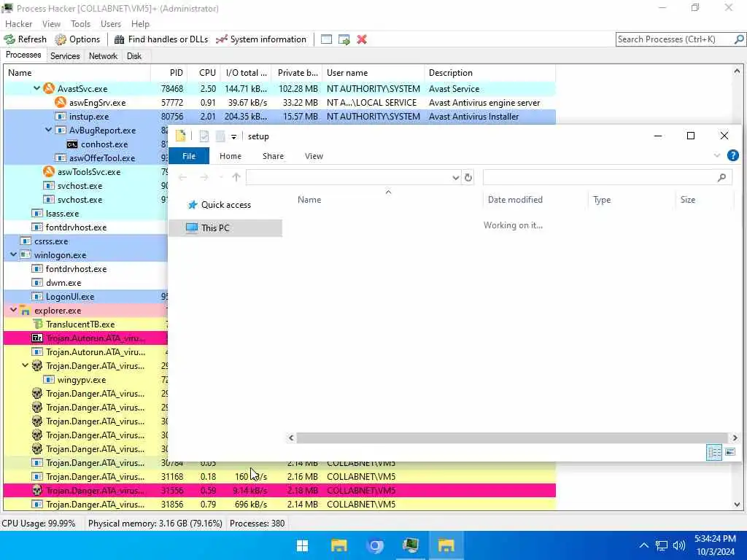Image resolution: width=747 pixels, height=560 pixels.
Task: Click the red X kill window icon
Action: (362, 39)
